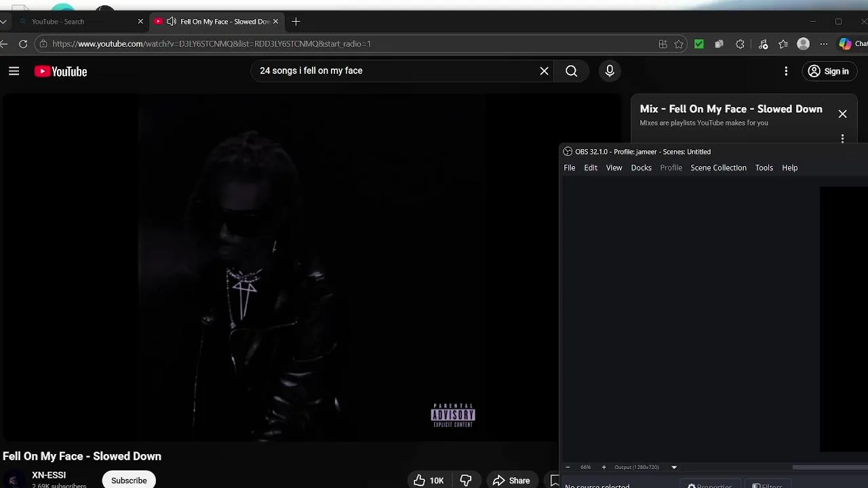868x488 pixels.
Task: Clear the YouTube search query
Action: [x=544, y=70]
